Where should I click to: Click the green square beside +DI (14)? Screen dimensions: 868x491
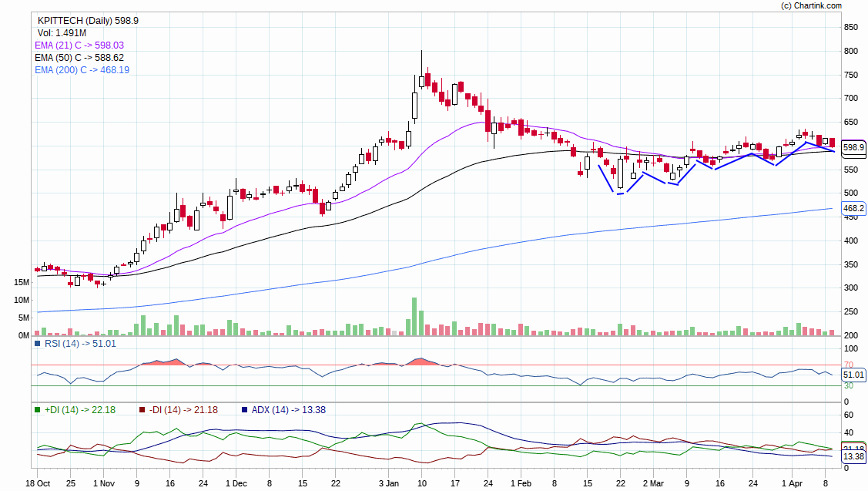pos(38,410)
